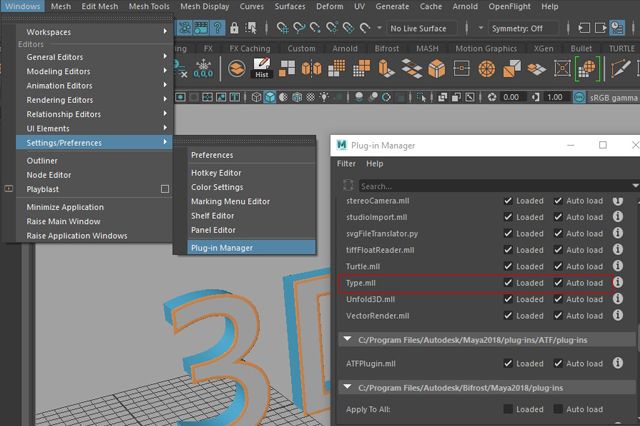
Task: Click the gamma value field showing 1.00
Action: (x=554, y=97)
